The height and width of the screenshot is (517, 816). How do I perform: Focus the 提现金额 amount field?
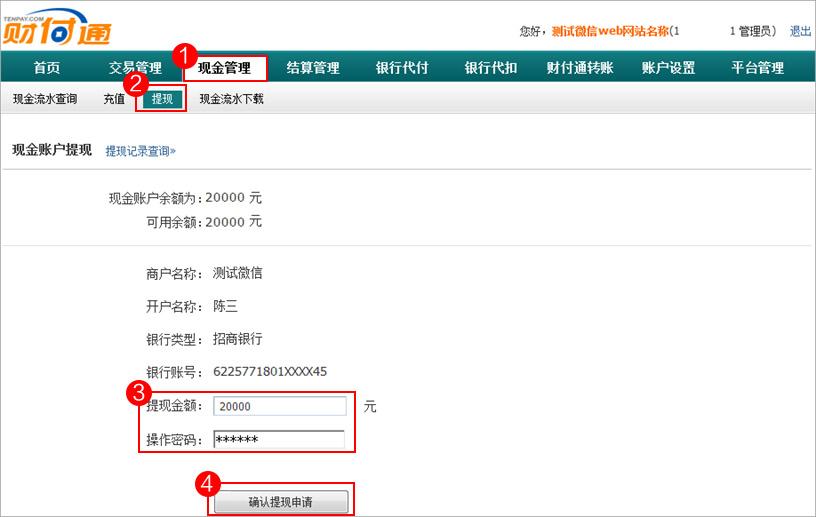280,406
